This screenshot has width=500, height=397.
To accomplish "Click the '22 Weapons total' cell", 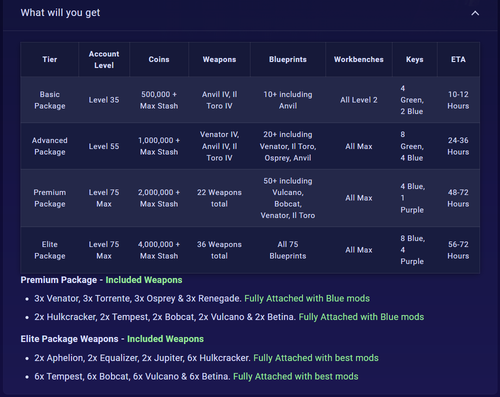I will pyautogui.click(x=219, y=198).
